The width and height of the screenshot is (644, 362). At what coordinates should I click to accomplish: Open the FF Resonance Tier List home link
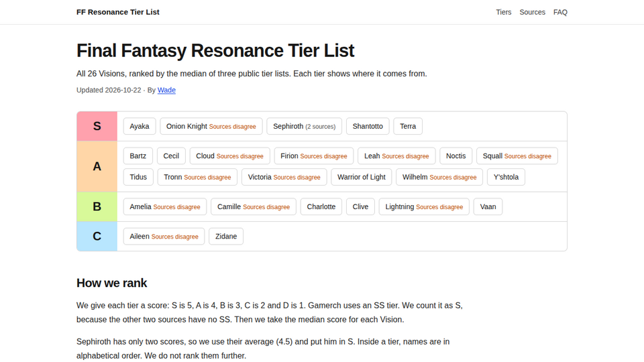pyautogui.click(x=118, y=12)
